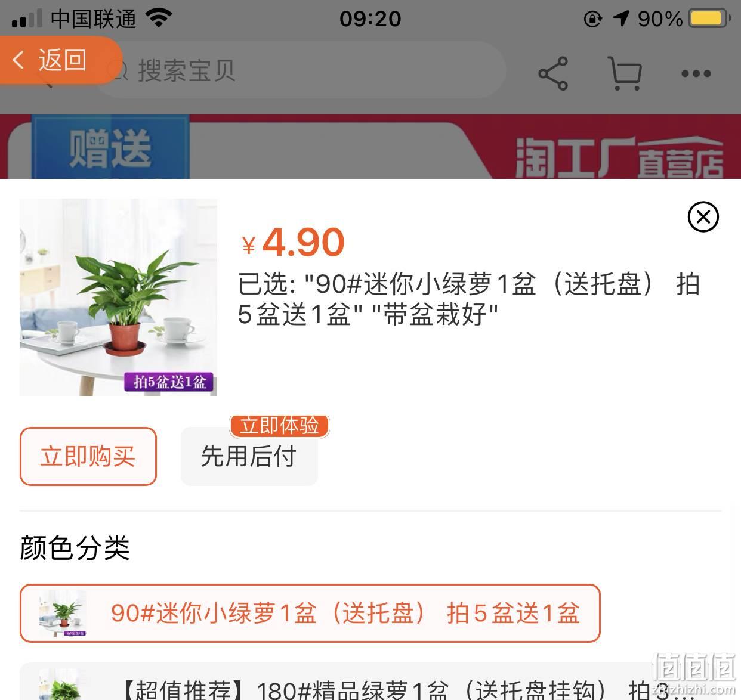This screenshot has width=741, height=700.
Task: Tap the share icon in top bar
Action: point(553,73)
